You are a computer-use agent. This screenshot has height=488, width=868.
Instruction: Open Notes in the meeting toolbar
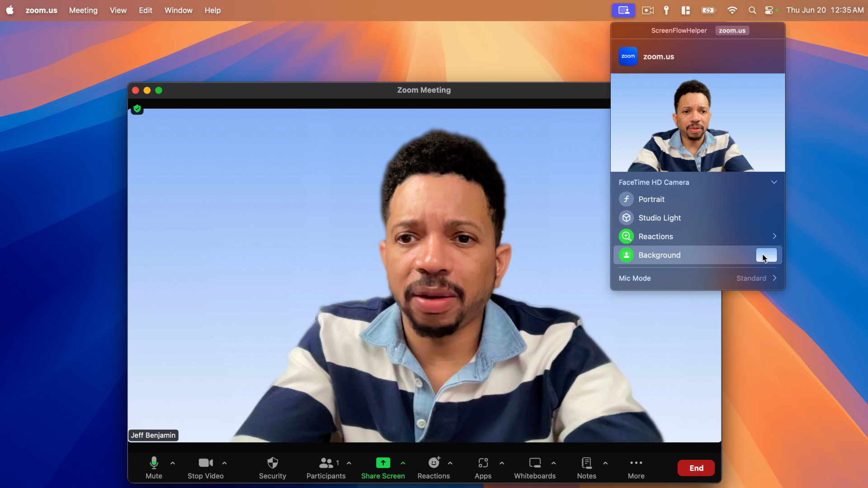click(x=586, y=468)
